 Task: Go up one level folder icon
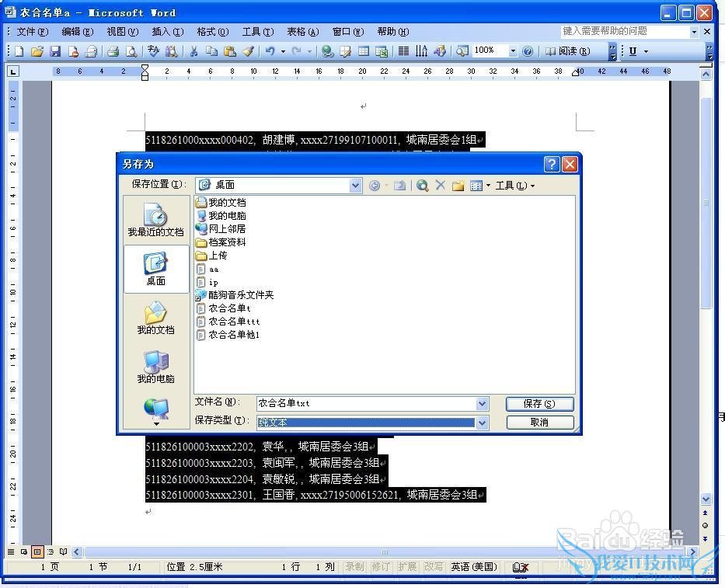click(400, 186)
